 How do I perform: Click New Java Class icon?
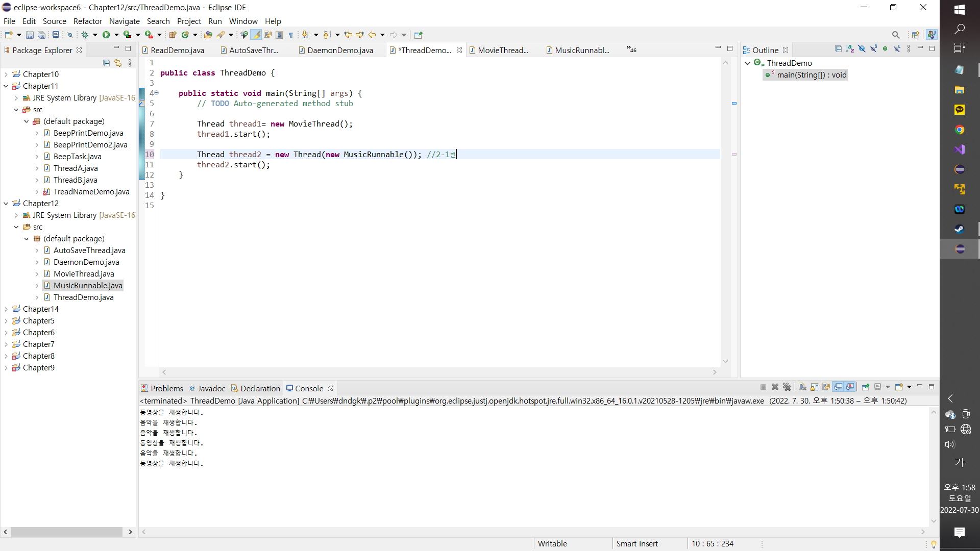pos(185,35)
